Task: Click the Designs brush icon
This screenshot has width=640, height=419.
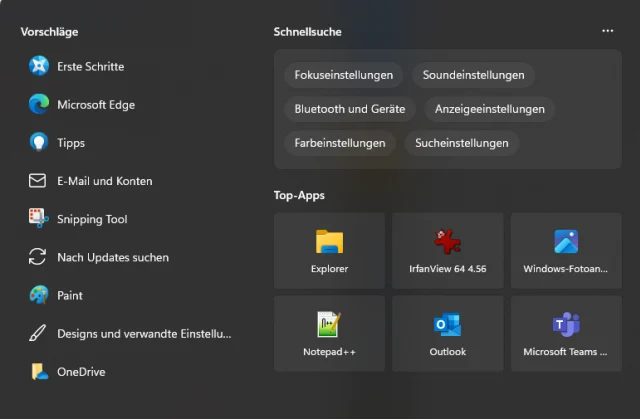Action: (38, 333)
